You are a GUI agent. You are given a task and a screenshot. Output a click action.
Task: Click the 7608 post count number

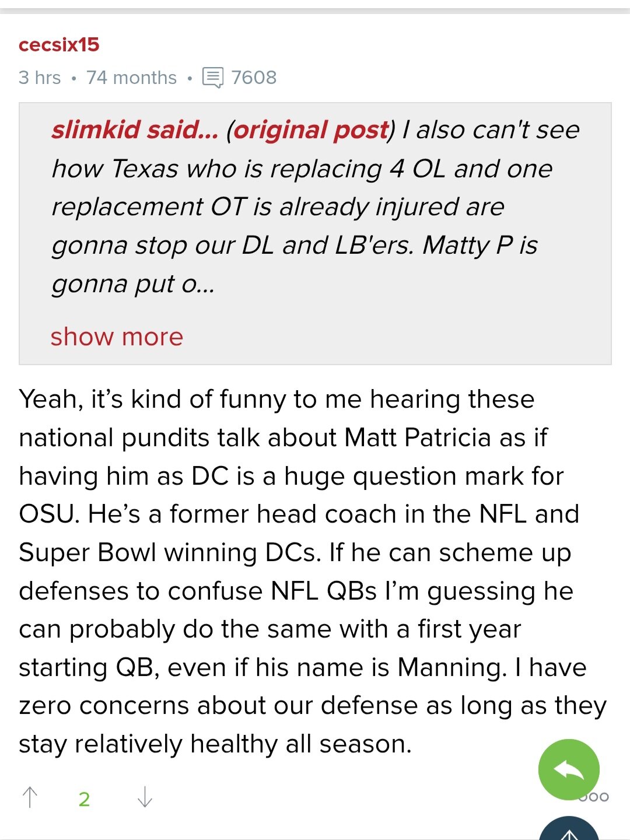(x=254, y=78)
